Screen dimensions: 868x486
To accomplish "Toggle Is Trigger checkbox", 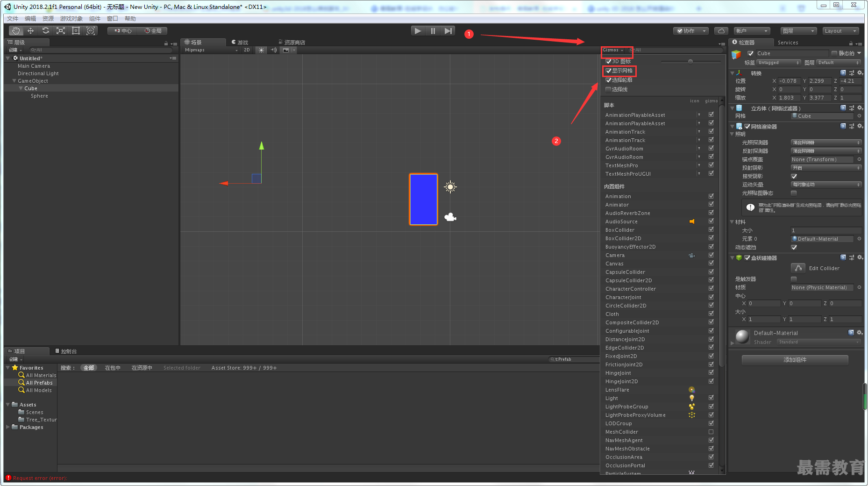I will [794, 279].
